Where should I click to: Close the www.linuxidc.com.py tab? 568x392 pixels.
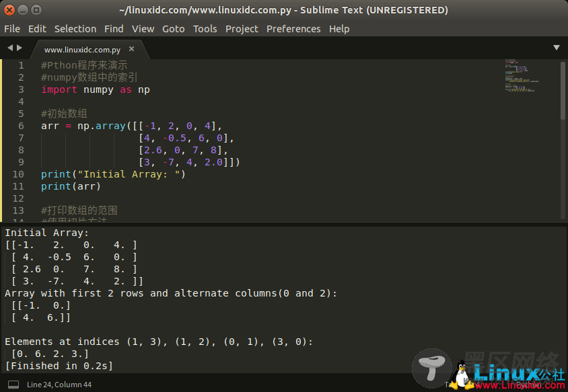[x=131, y=48]
